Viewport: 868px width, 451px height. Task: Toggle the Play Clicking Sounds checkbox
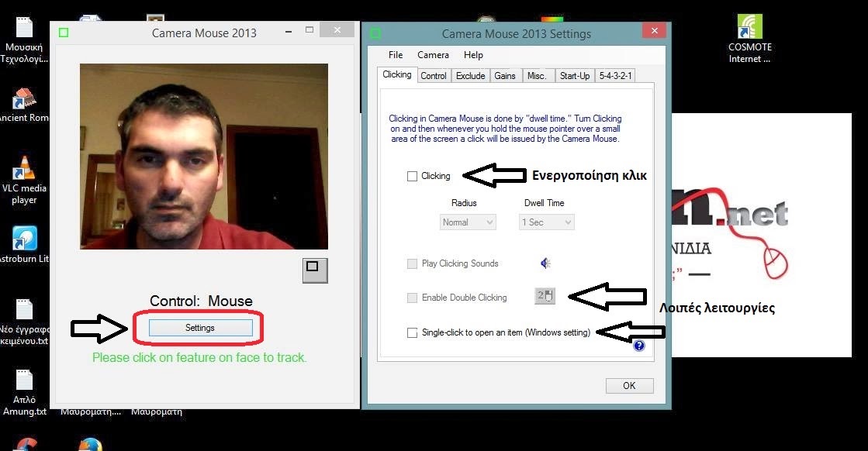coord(412,263)
